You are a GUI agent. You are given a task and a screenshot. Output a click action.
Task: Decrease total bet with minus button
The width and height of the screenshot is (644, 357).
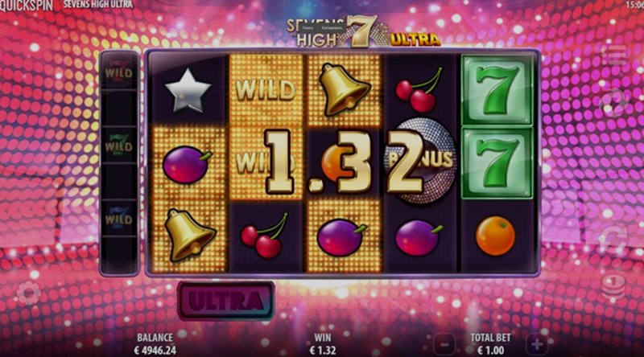444,344
